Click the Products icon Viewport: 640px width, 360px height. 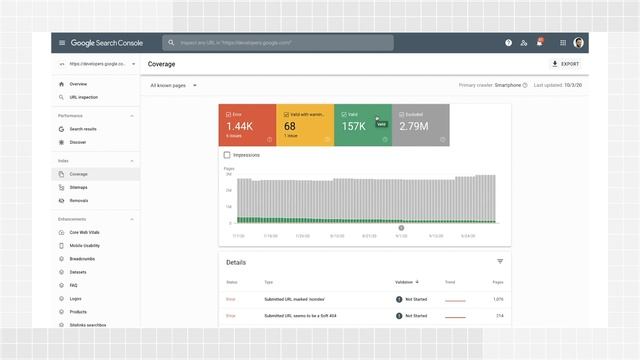61,312
